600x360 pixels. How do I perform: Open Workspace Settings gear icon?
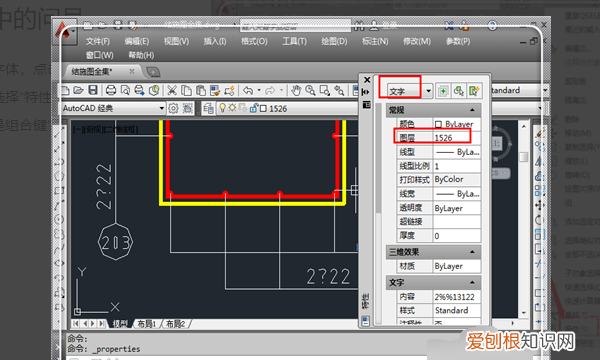[173, 109]
